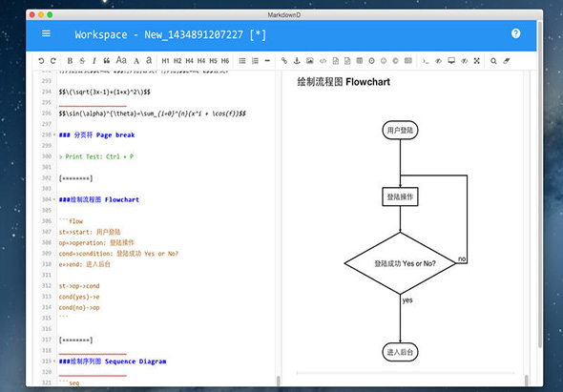Click line number 312 in the gutter
Screen dimensions: 563x392
pyautogui.click(x=47, y=286)
